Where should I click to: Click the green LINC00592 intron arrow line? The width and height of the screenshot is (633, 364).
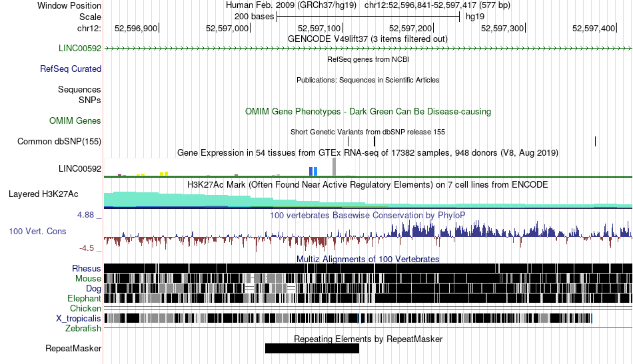[368, 49]
